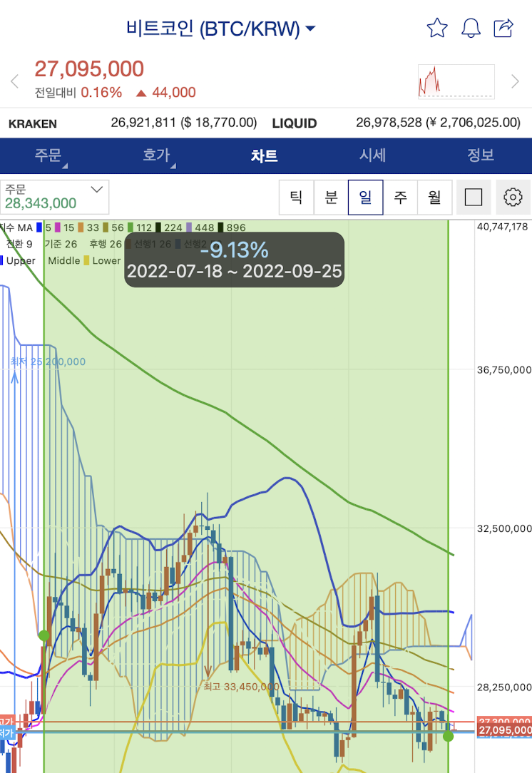This screenshot has height=773, width=532.
Task: Click the -9.13% date range tooltip
Action: click(234, 260)
